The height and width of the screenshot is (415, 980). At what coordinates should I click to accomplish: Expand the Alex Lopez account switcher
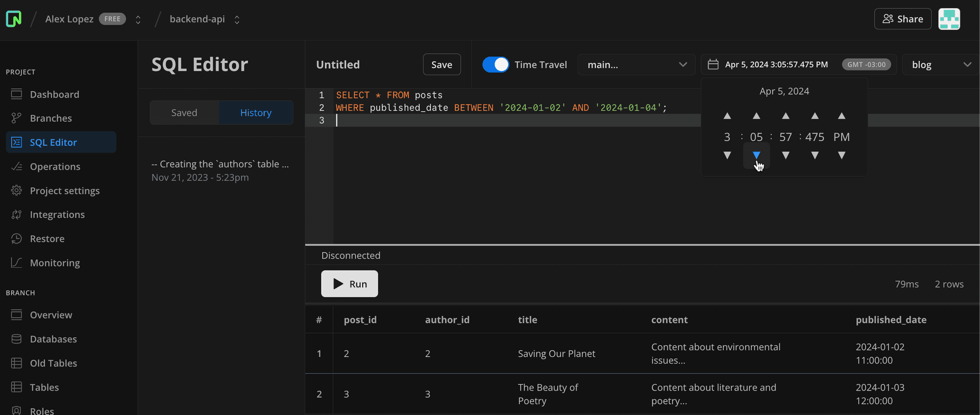138,19
